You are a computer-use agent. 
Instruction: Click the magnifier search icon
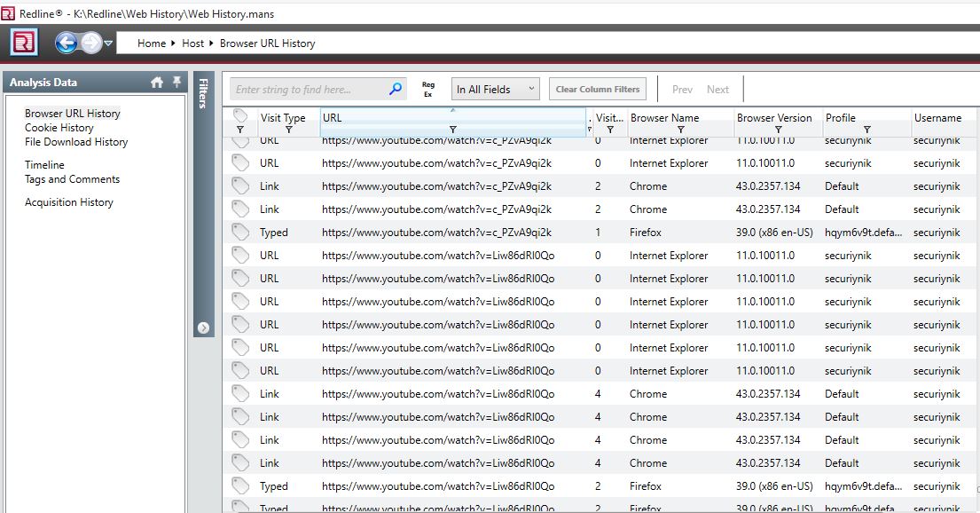[395, 89]
